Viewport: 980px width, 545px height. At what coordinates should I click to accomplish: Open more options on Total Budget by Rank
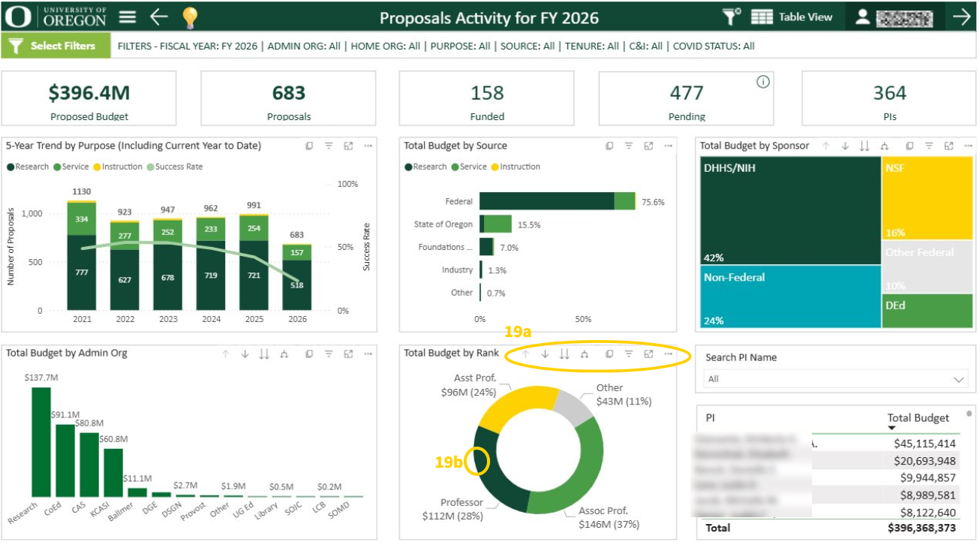pyautogui.click(x=668, y=354)
